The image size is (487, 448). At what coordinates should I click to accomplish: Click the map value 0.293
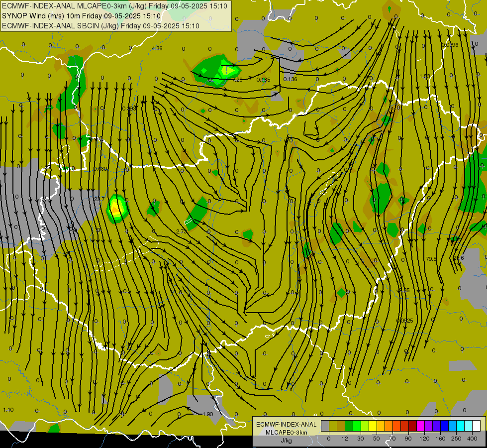point(129,109)
